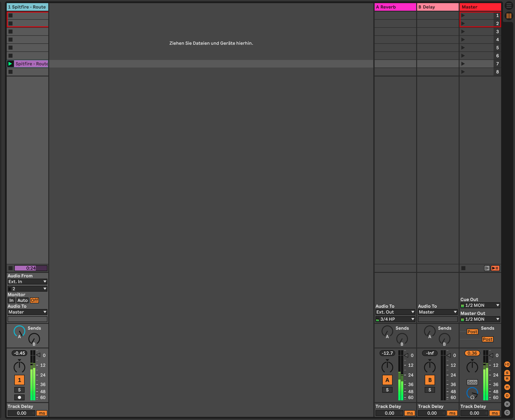Image resolution: width=515 pixels, height=420 pixels.
Task: Launch scene 3 in Master track
Action: 463,32
